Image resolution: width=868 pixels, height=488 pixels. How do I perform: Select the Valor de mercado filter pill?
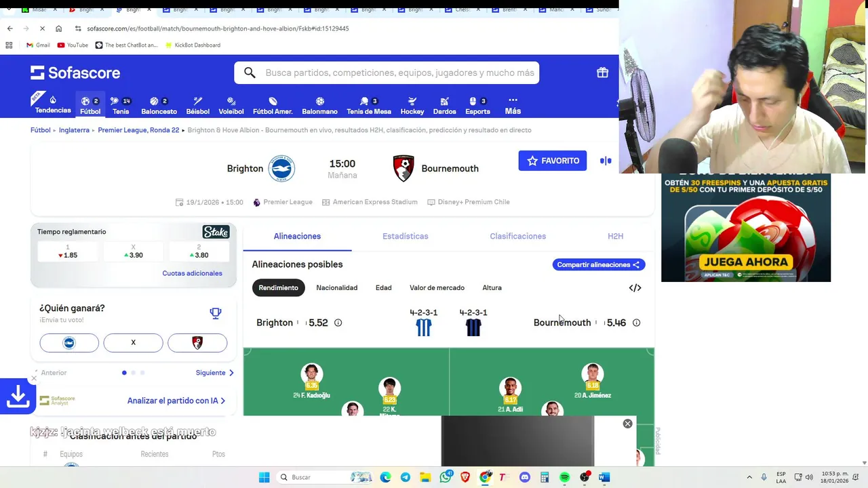click(437, 288)
